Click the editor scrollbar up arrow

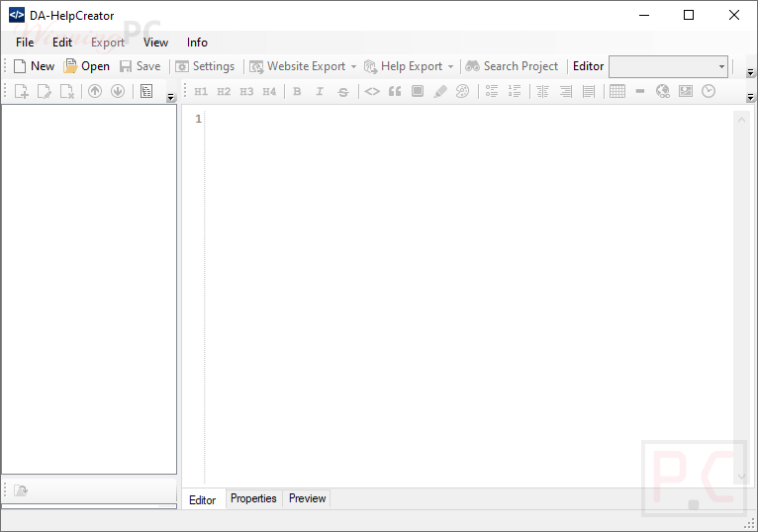(741, 120)
